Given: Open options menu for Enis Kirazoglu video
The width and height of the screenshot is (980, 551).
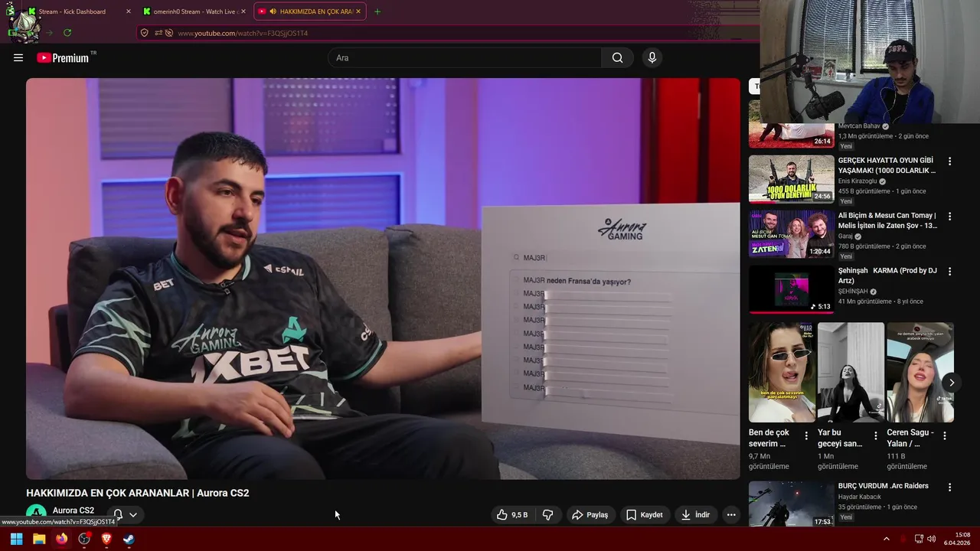Looking at the screenshot, I should pyautogui.click(x=949, y=161).
